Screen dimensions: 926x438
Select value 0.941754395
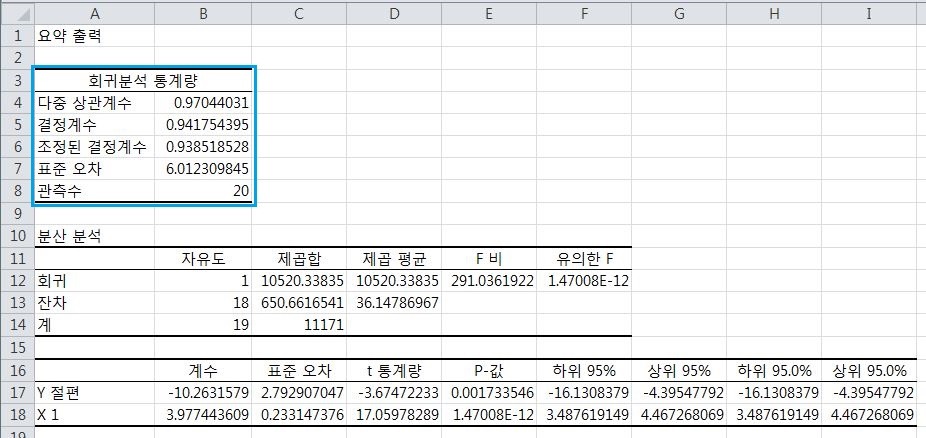point(203,125)
